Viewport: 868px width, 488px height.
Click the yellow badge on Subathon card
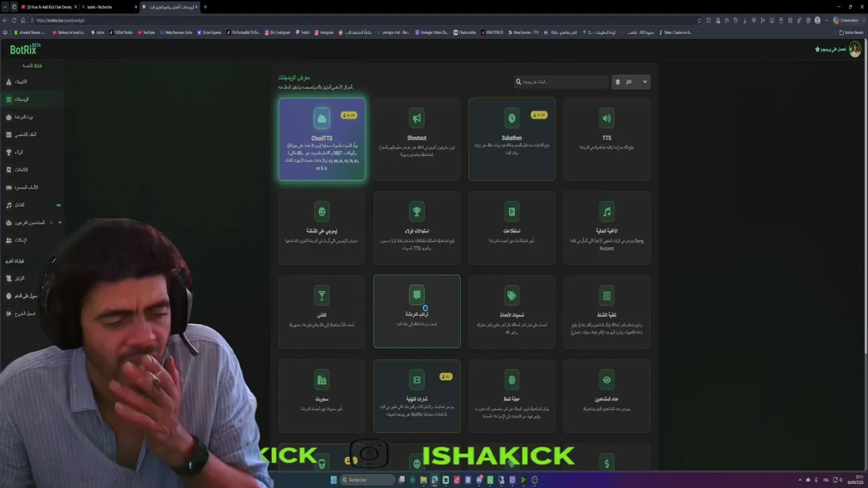[539, 115]
